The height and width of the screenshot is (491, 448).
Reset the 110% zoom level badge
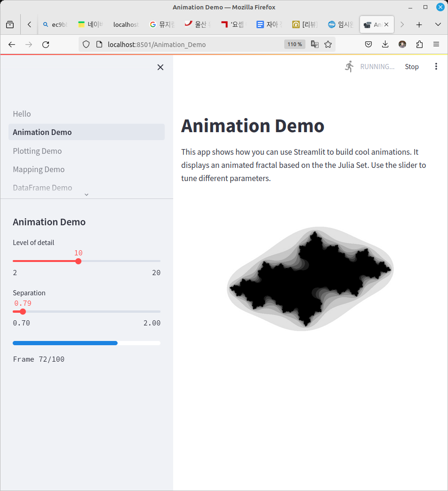(295, 45)
